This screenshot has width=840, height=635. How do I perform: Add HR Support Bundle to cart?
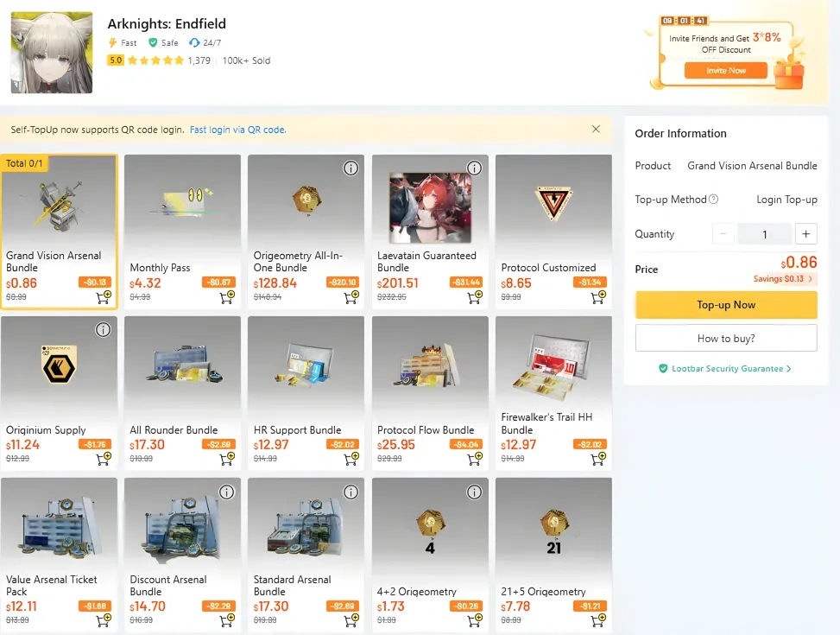coord(351,460)
